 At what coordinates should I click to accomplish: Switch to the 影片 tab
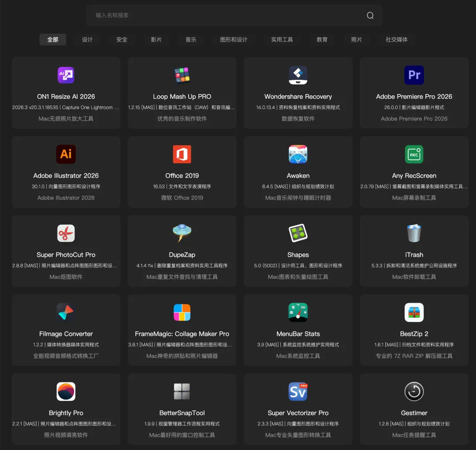pyautogui.click(x=156, y=40)
